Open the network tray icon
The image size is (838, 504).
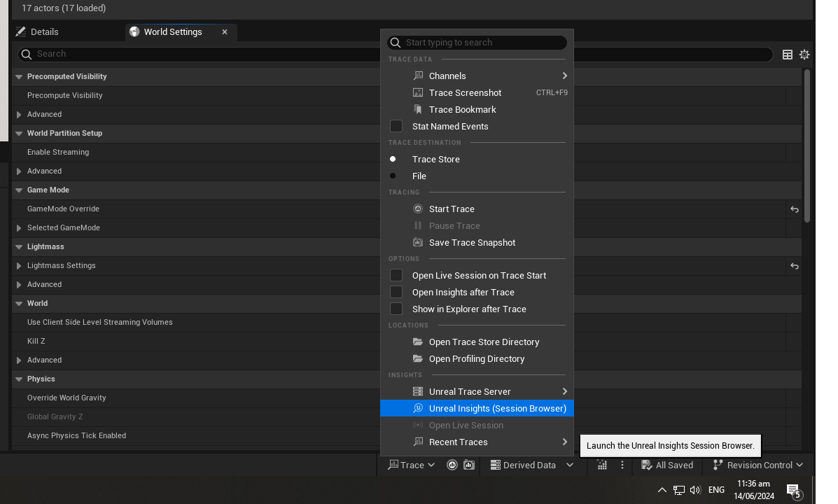(x=679, y=490)
